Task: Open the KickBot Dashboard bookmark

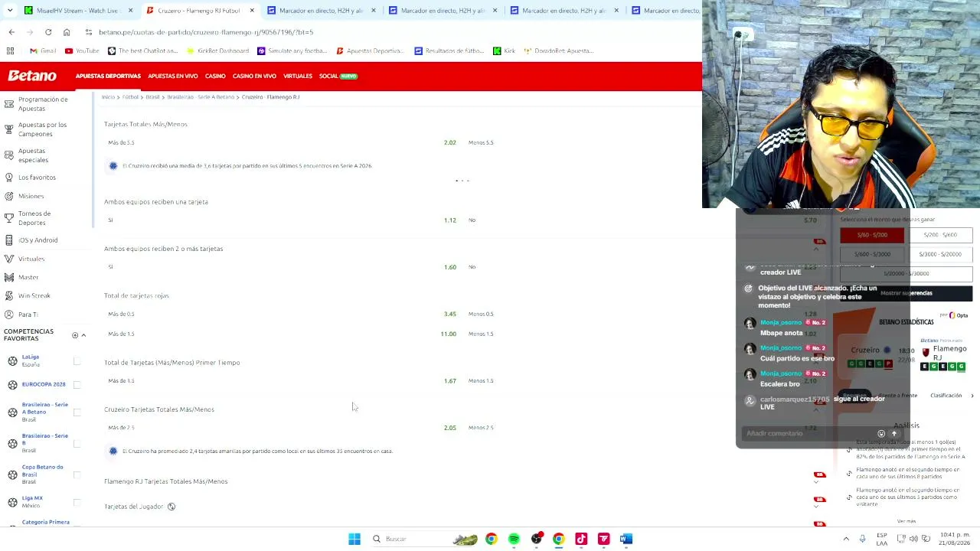Action: pyautogui.click(x=217, y=51)
